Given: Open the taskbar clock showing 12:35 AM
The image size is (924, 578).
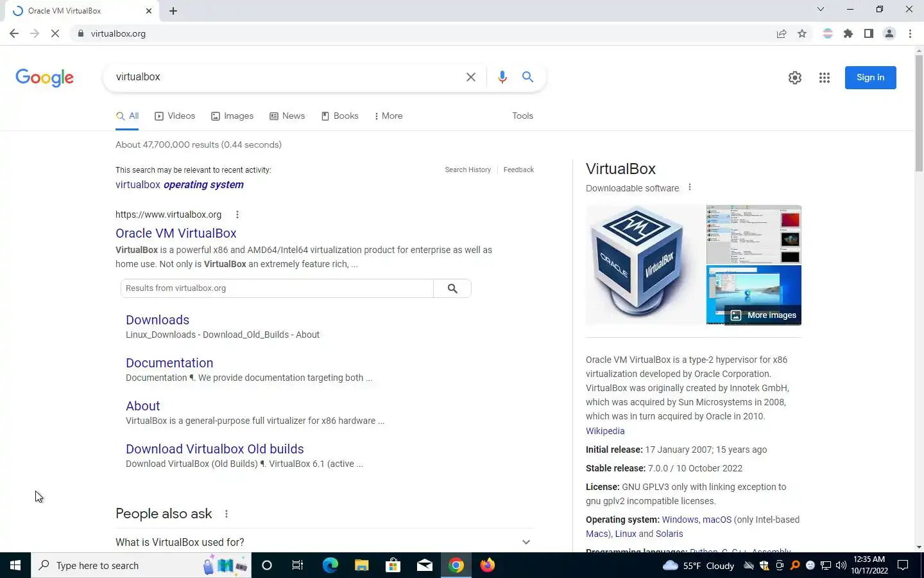Looking at the screenshot, I should [869, 565].
